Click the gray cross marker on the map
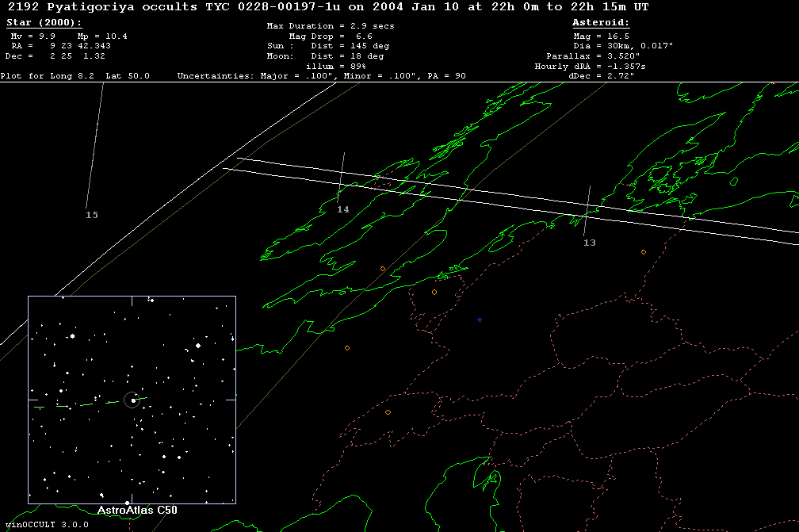The height and width of the screenshot is (532, 799). (x=479, y=320)
